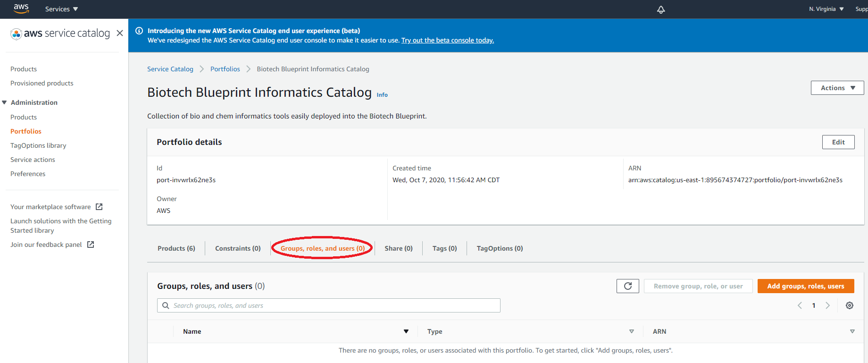Viewport: 868px width, 363px height.
Task: Go to previous page of results
Action: 800,305
